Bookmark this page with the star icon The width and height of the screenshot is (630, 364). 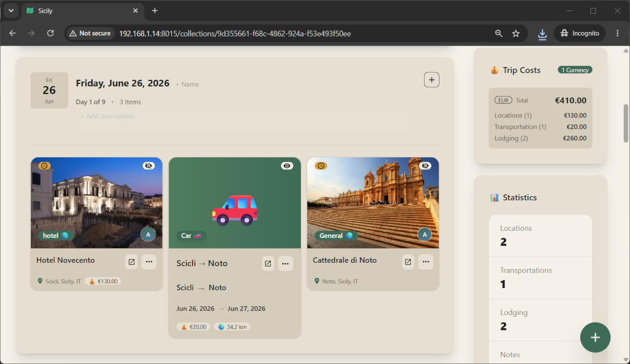tap(516, 34)
